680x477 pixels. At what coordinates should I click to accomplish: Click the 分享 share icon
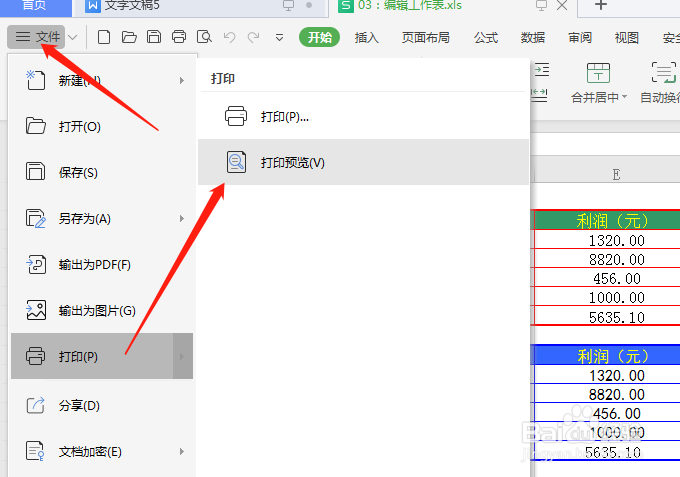click(x=36, y=405)
